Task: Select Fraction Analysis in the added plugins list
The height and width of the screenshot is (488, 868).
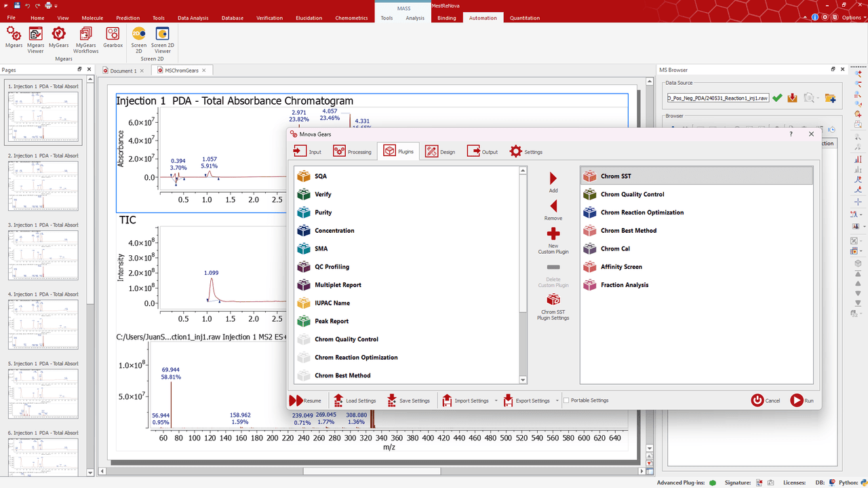Action: (x=696, y=285)
